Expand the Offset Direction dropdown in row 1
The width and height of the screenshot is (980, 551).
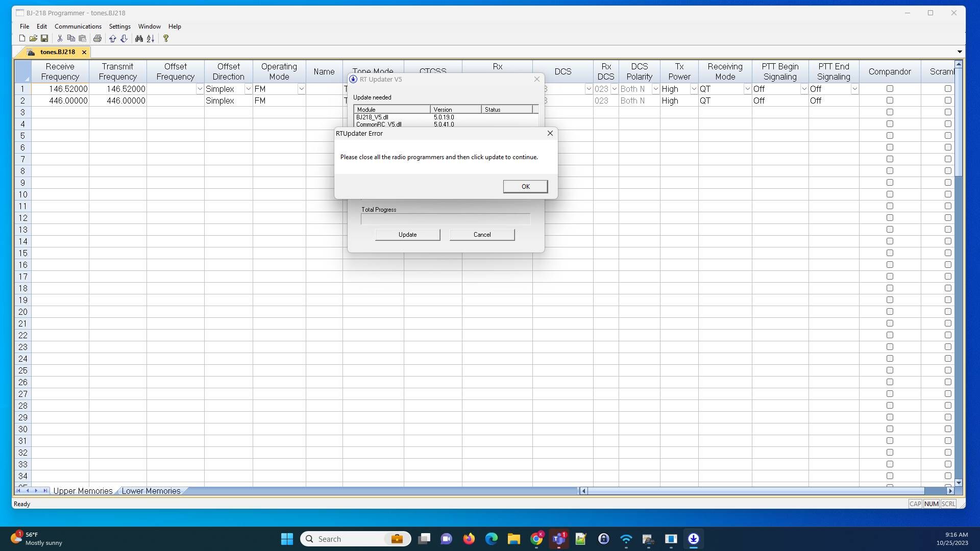pyautogui.click(x=248, y=89)
